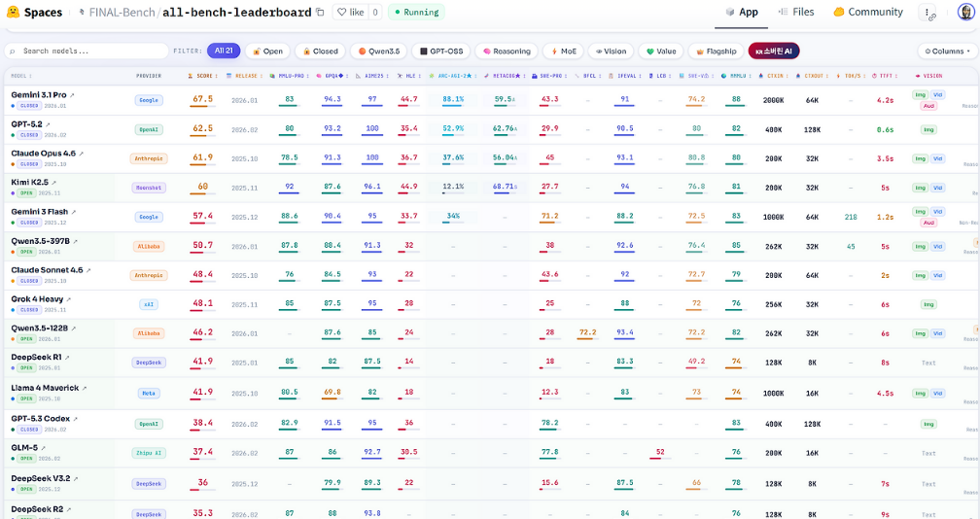Viewport: 980px width, 519px height.
Task: Switch to the Community tab
Action: coord(868,12)
